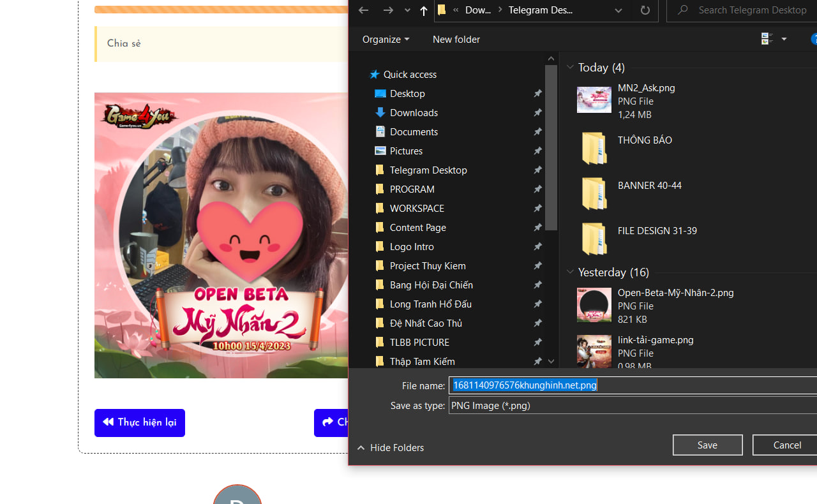Click 'Telegram Des…' in the address breadcrumb

541,10
